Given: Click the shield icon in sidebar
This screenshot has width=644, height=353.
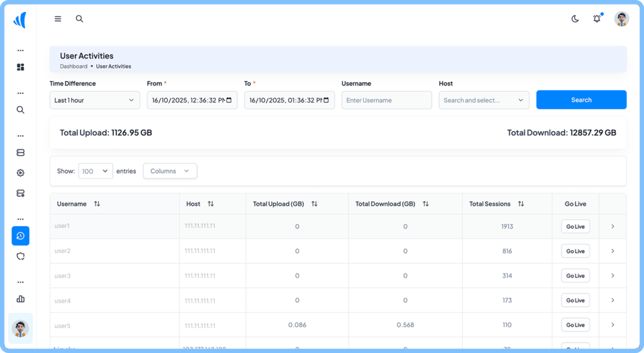Looking at the screenshot, I should [20, 256].
